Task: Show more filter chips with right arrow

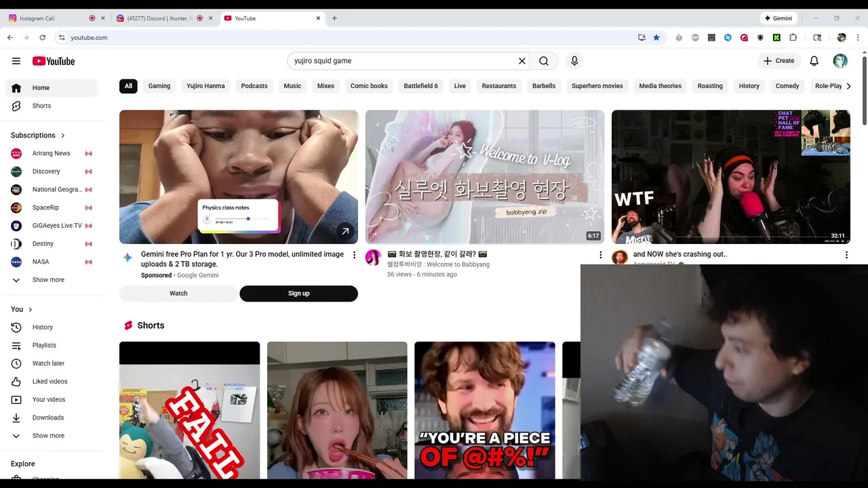Action: click(848, 86)
